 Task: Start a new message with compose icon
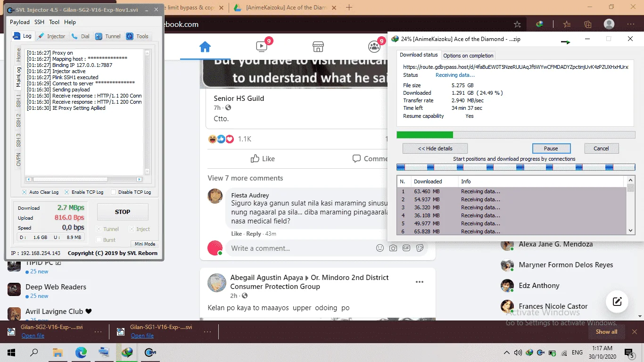(x=618, y=301)
